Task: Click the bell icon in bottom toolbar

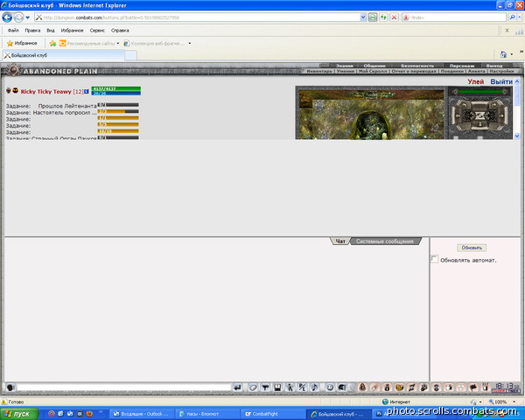Action: 362,388
